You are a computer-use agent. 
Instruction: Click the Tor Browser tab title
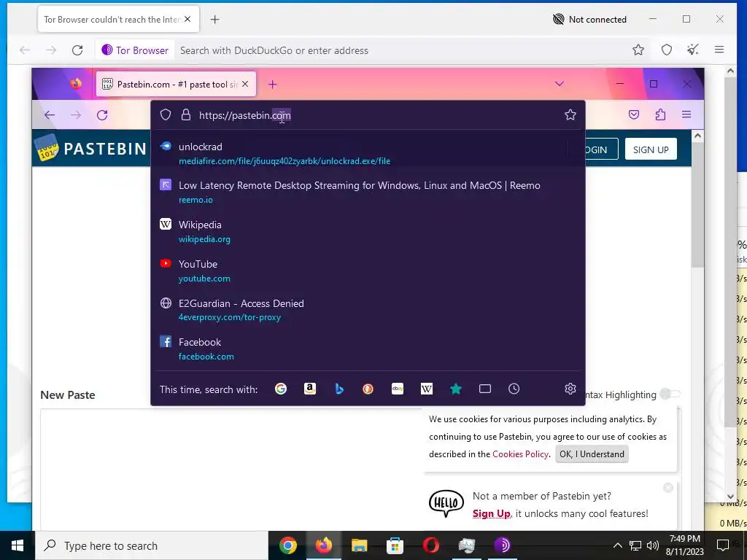click(112, 20)
